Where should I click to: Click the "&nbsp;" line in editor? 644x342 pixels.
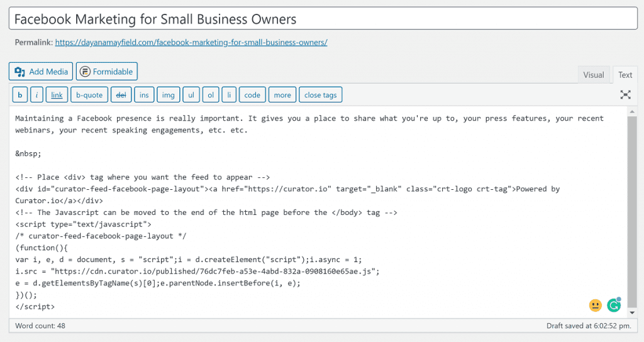28,153
